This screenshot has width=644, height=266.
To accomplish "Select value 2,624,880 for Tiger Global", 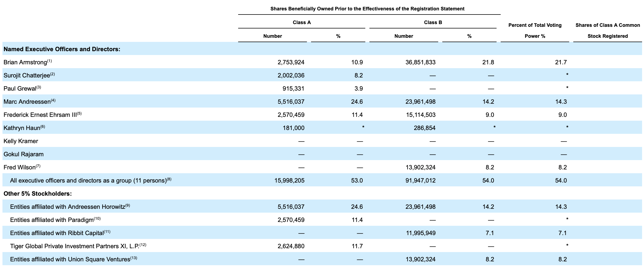I will [x=291, y=246].
